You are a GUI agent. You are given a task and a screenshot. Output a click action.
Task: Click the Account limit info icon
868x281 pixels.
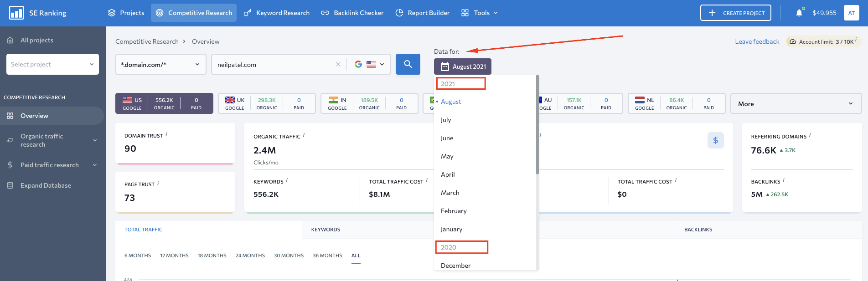tap(856, 40)
